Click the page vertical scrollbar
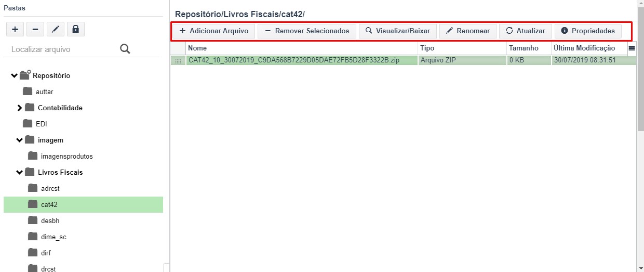 pyautogui.click(x=640, y=68)
